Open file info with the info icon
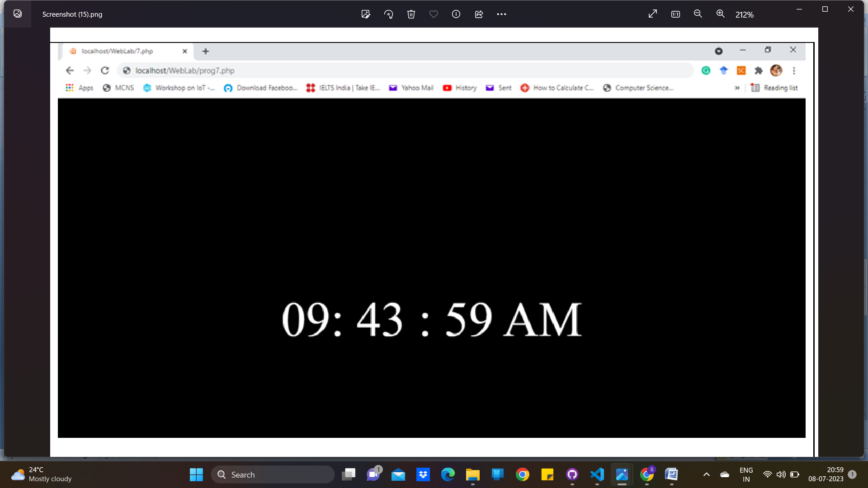Screen dimensions: 868x488 pos(456,14)
